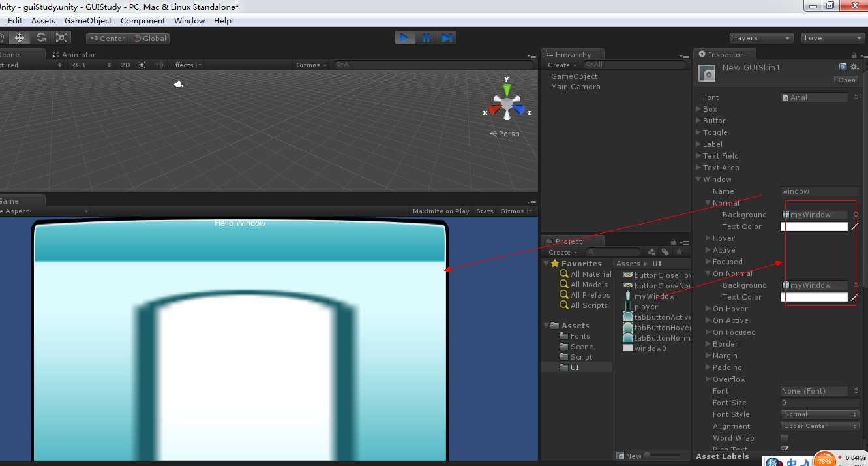Viewport: 868px width, 466px height.
Task: Select tabButtonActive asset
Action: click(x=657, y=317)
